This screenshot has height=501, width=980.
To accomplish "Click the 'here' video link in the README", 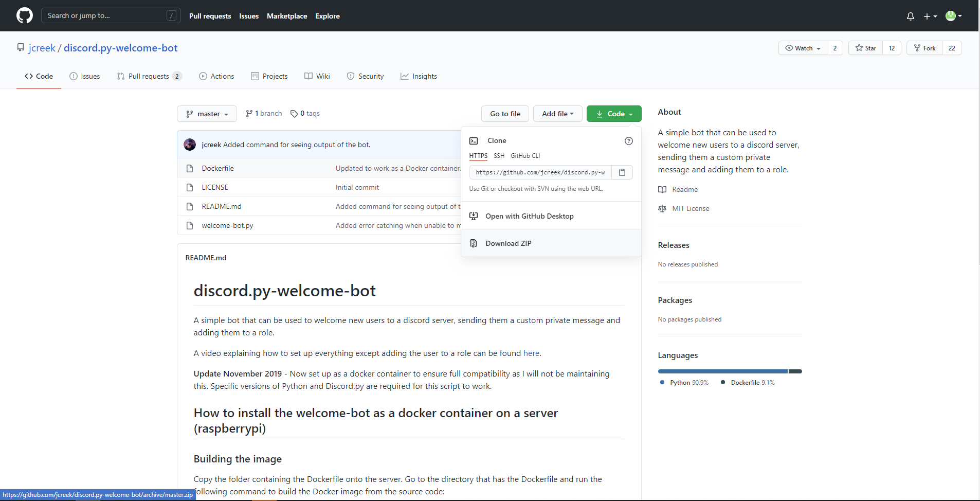I will 531,353.
